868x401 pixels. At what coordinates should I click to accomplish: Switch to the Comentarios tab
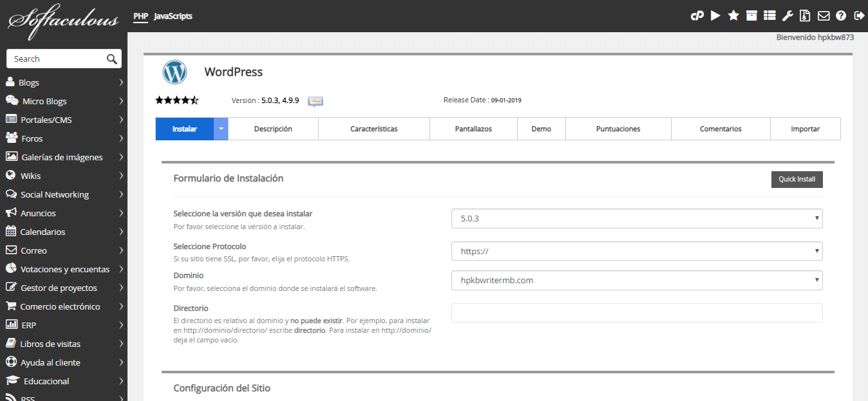click(x=721, y=129)
